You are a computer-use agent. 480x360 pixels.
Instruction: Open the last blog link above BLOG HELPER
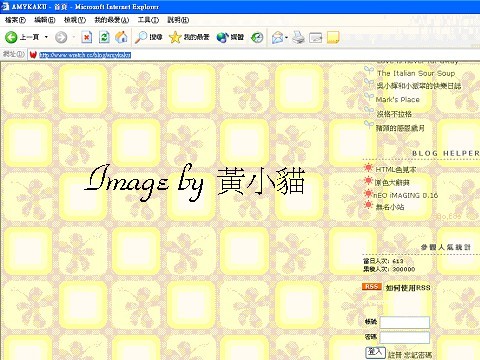pyautogui.click(x=400, y=128)
